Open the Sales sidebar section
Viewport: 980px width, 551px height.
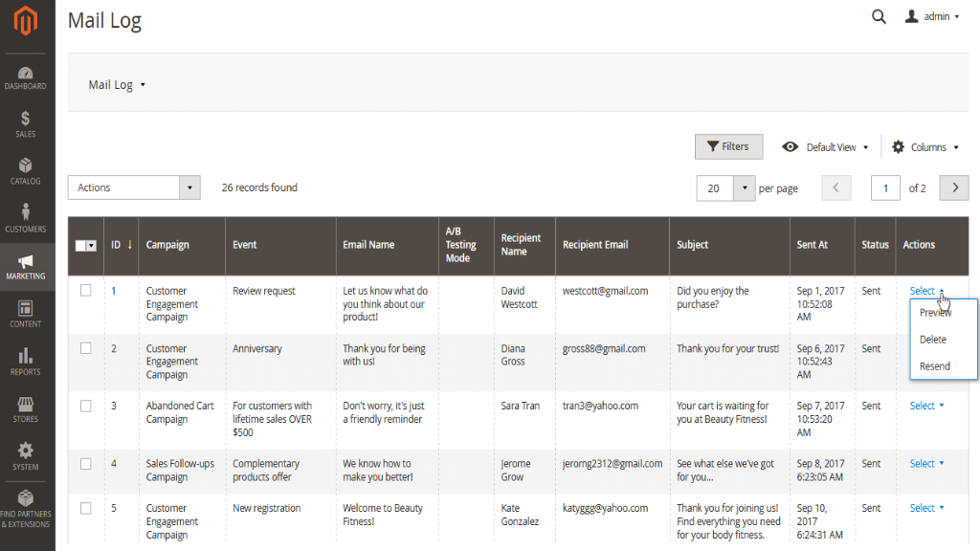click(26, 124)
